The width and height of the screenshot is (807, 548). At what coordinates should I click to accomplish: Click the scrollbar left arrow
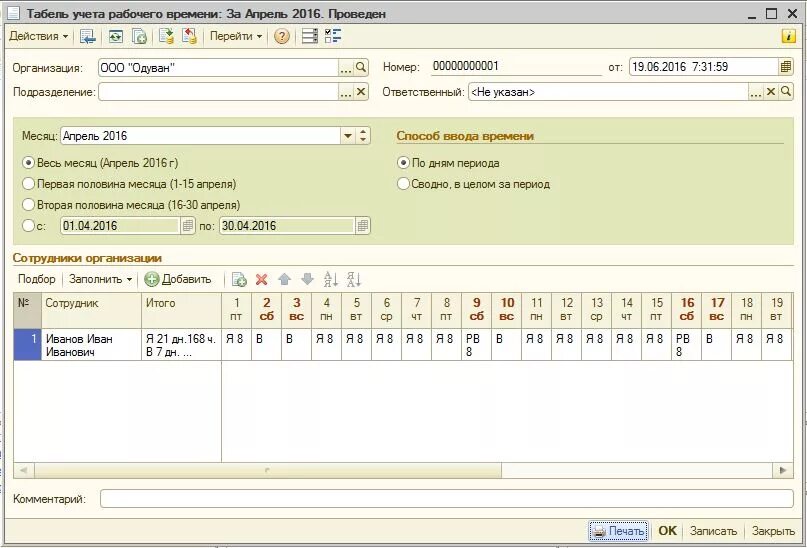23,470
